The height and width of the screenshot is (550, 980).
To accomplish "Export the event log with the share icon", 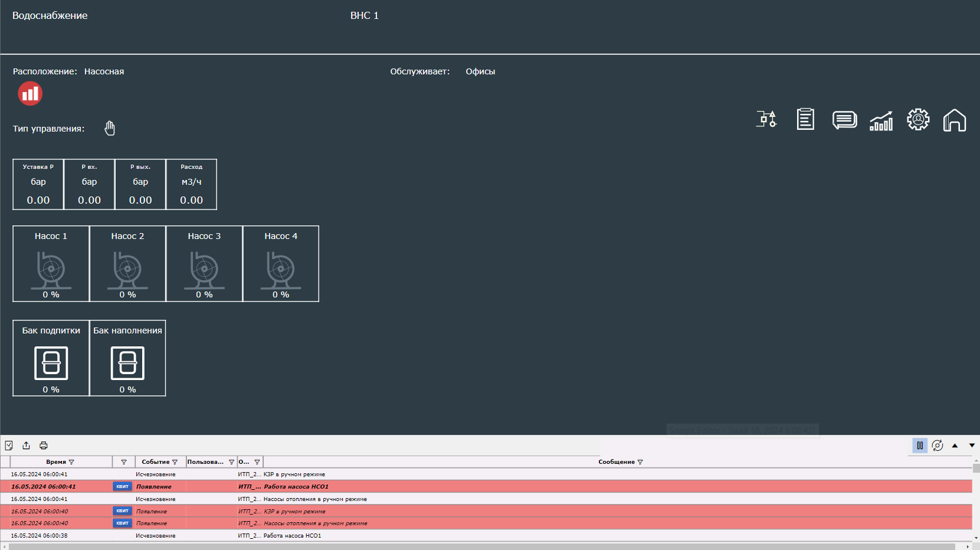I will [x=26, y=446].
